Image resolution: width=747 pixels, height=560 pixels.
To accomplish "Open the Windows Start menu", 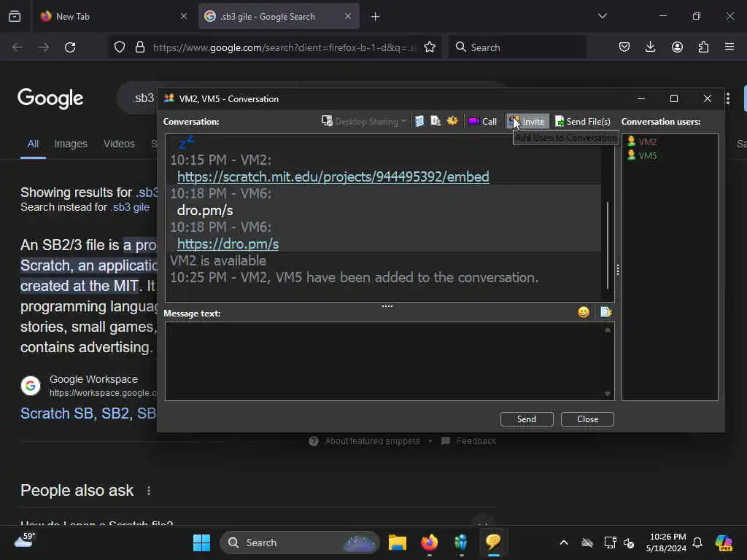I will pos(201,542).
